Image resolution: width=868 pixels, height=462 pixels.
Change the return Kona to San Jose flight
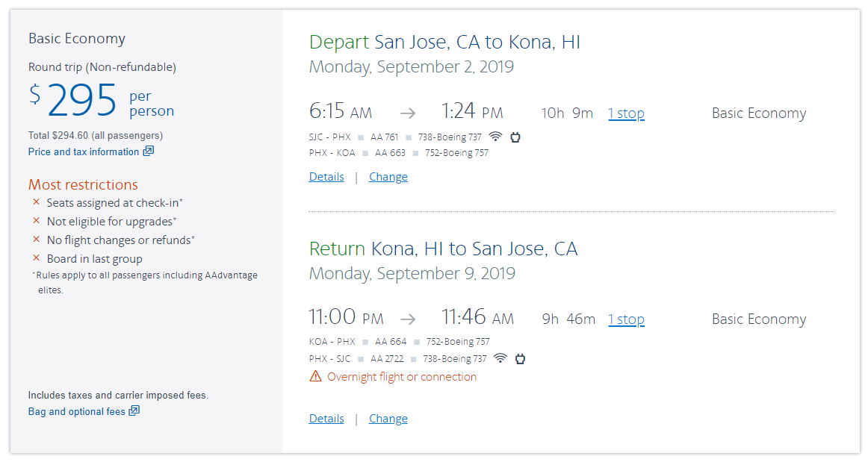[388, 419]
